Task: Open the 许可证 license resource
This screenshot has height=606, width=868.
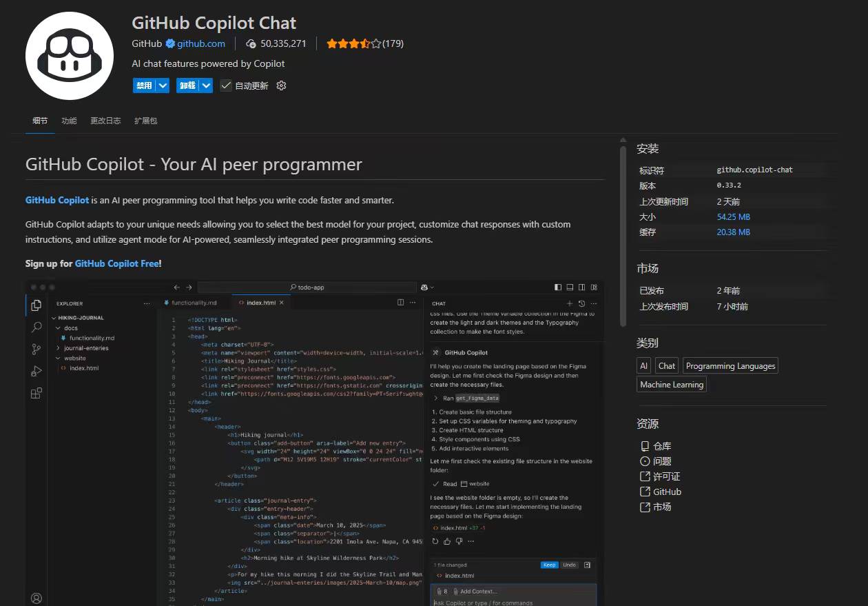Action: tap(660, 476)
